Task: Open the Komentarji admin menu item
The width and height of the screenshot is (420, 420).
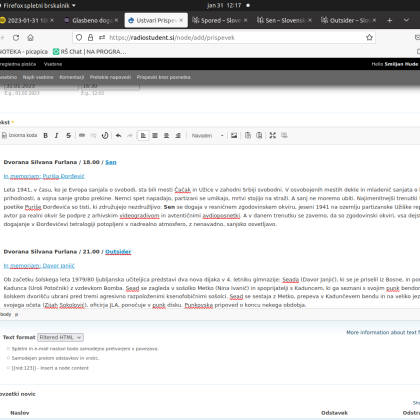Action: point(72,77)
